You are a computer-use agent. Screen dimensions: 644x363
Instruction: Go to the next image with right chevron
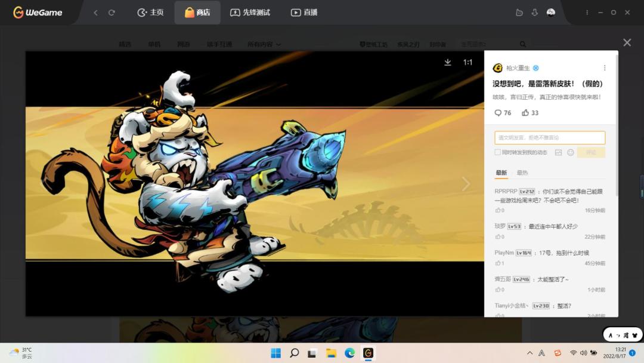coord(466,184)
